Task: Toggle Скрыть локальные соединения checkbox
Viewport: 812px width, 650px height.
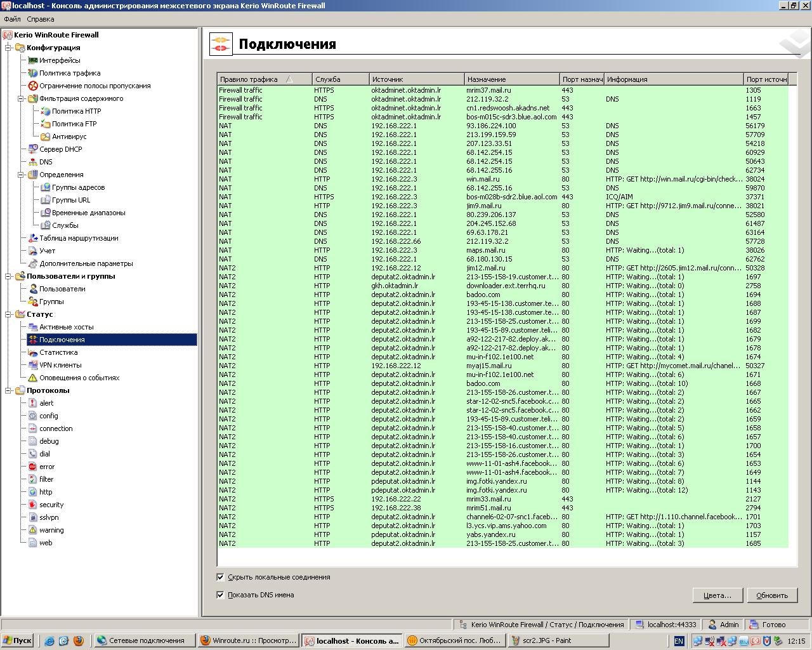Action: [x=220, y=577]
